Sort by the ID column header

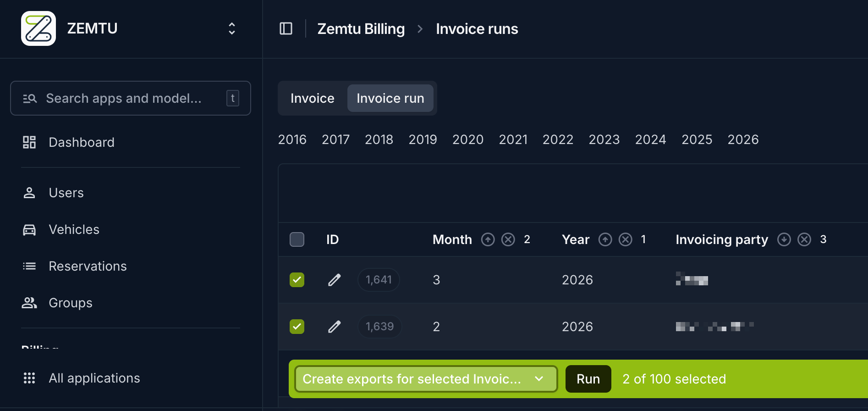[x=333, y=239]
